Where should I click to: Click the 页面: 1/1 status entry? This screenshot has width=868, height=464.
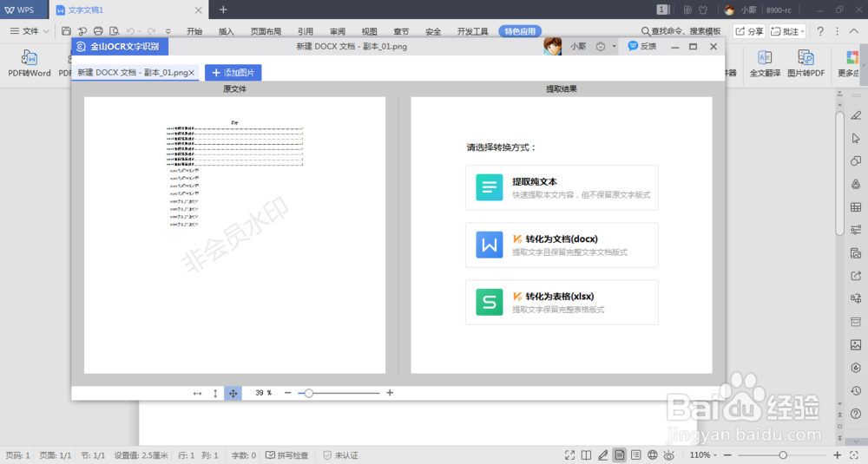[56, 455]
